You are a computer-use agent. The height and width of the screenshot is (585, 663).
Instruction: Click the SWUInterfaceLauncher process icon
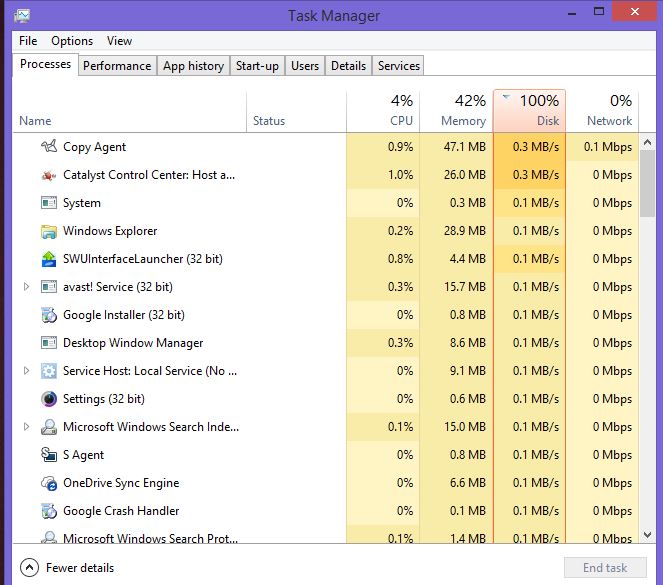(49, 259)
